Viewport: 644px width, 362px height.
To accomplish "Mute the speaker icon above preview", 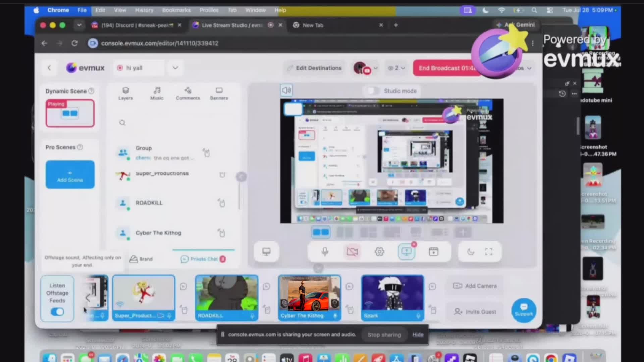I will coord(286,90).
